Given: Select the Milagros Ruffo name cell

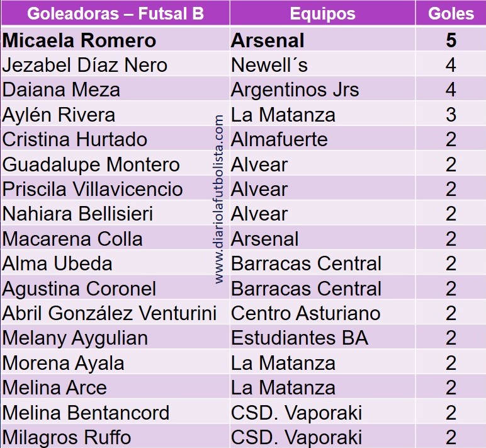Looking at the screenshot, I should 67,437.
